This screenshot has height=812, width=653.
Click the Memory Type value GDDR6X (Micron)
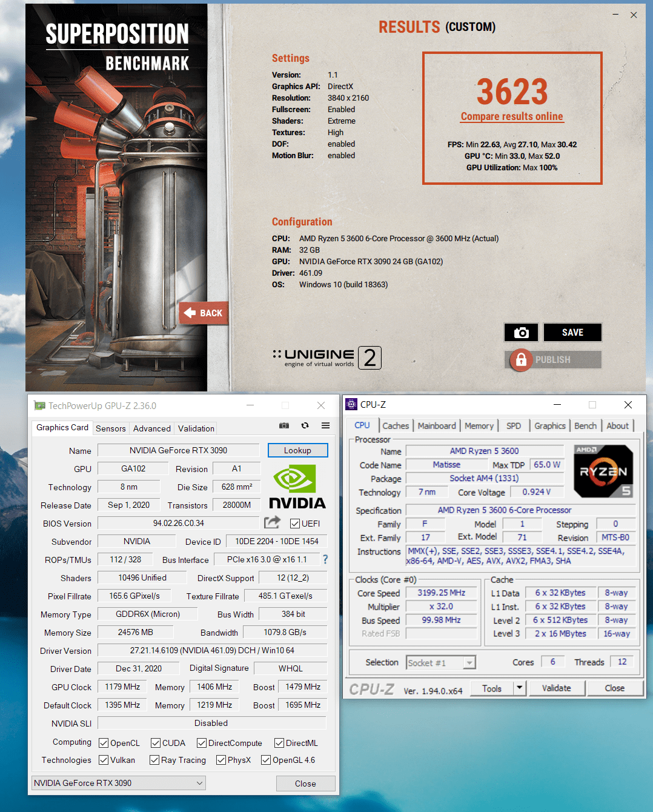(x=148, y=614)
